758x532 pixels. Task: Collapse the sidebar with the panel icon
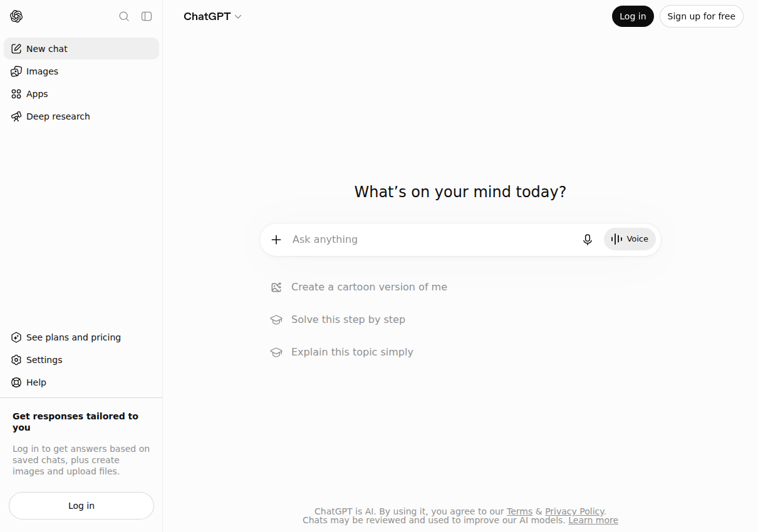(147, 16)
